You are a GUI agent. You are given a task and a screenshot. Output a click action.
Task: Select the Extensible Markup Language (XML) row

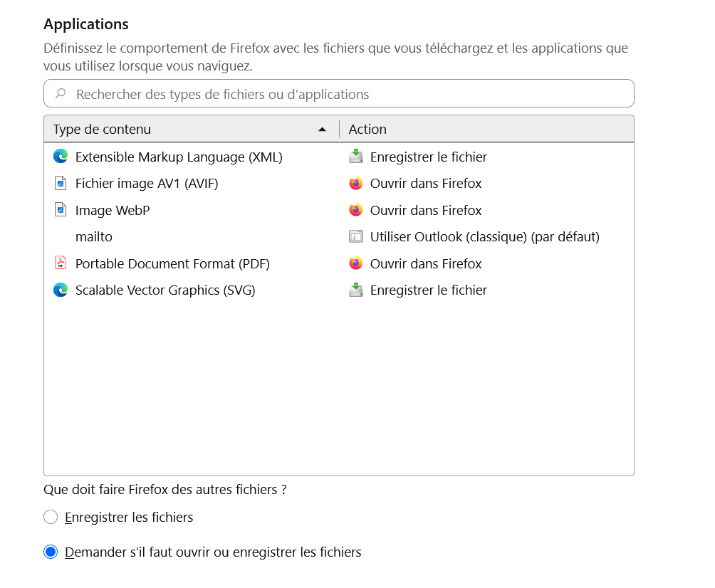339,157
